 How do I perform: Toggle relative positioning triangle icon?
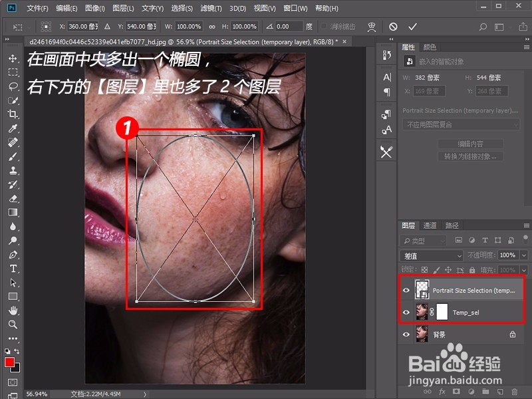pyautogui.click(x=107, y=27)
